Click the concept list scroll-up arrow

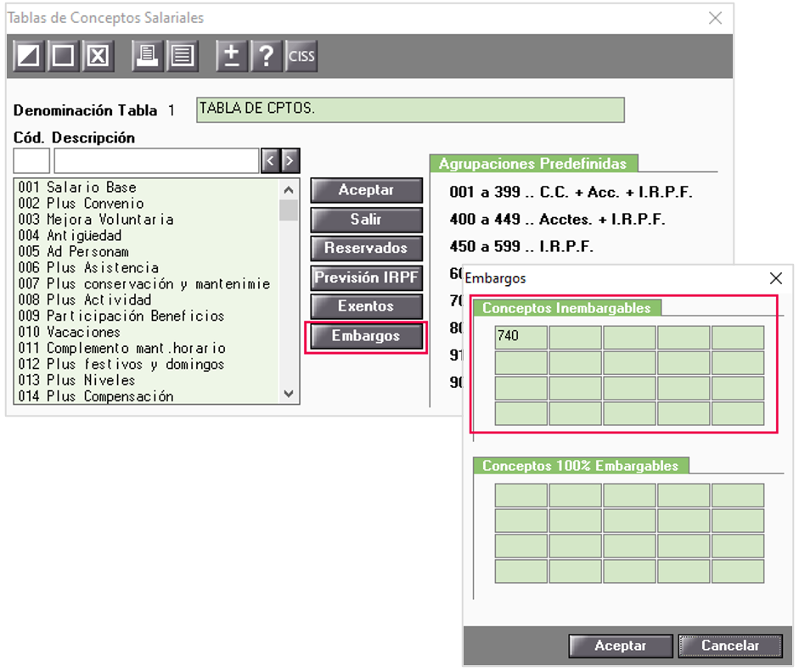[x=289, y=190]
